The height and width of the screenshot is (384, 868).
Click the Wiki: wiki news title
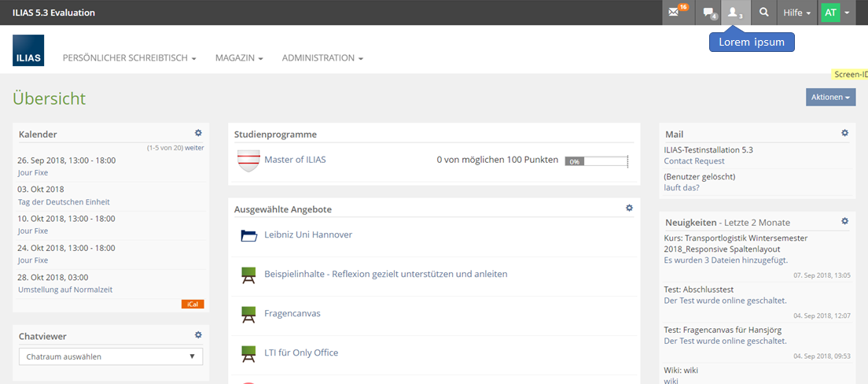tap(681, 370)
